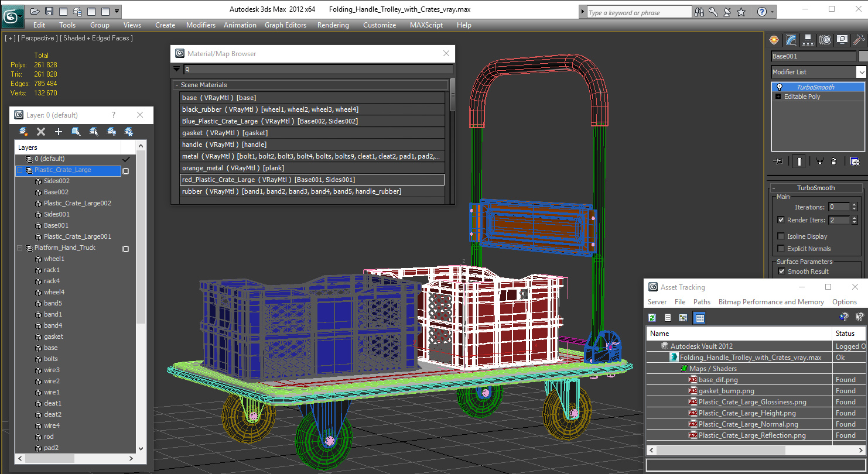The height and width of the screenshot is (474, 868).
Task: Click the checkmark for 0 (default) layer
Action: tap(125, 159)
